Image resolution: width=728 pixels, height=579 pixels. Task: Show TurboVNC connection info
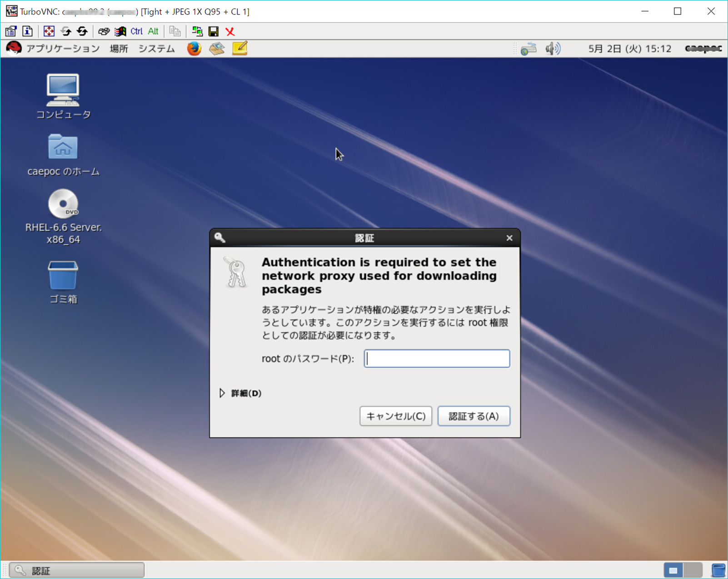pos(27,31)
